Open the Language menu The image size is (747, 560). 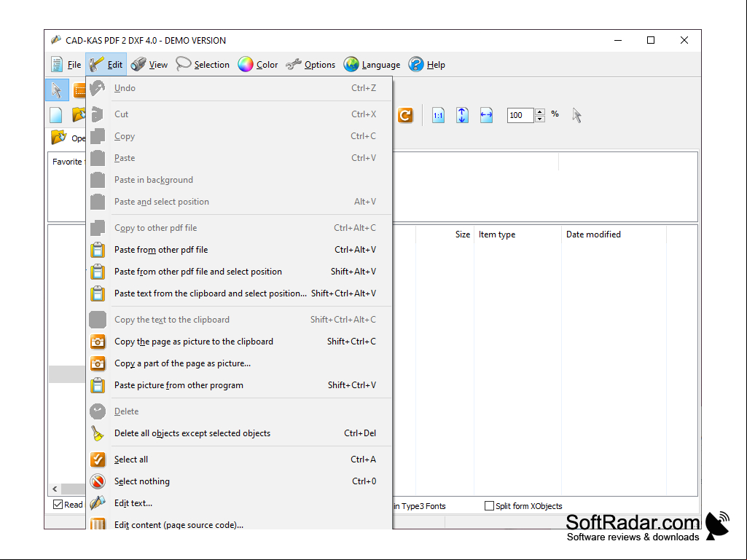[x=372, y=65]
